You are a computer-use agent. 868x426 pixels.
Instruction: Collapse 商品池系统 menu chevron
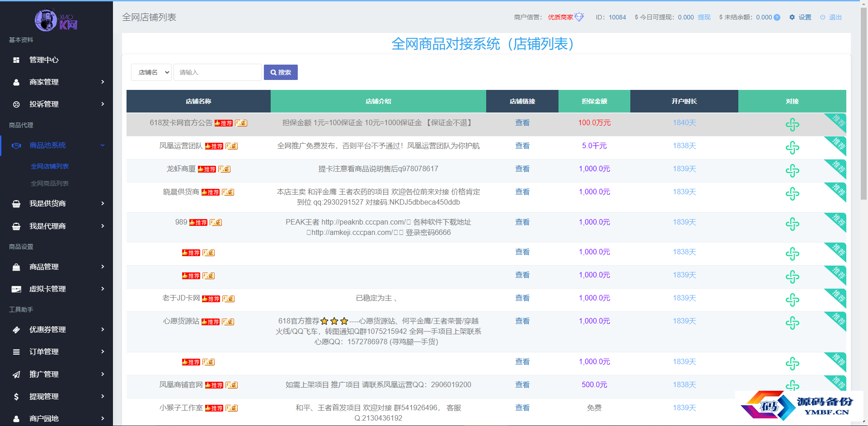coord(103,145)
